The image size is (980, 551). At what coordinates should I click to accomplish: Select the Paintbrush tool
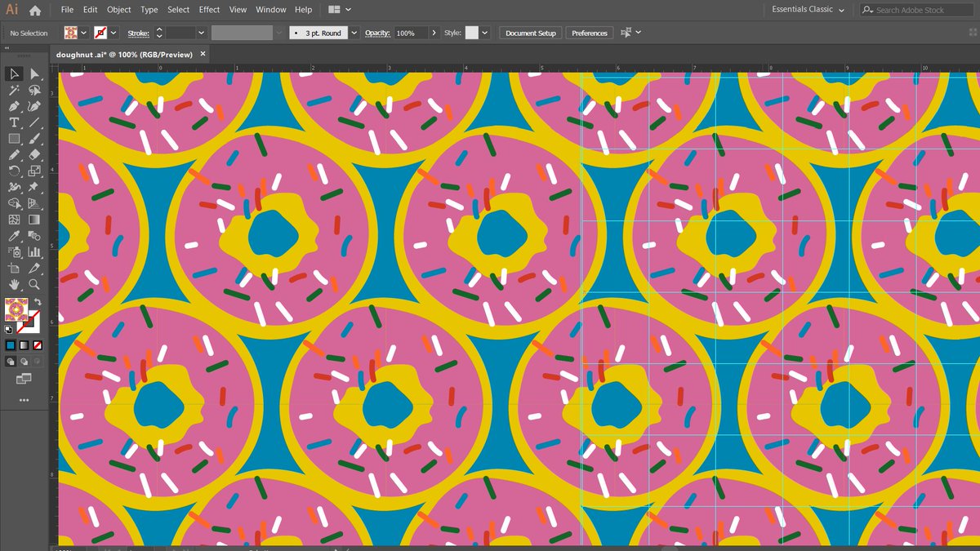point(34,139)
